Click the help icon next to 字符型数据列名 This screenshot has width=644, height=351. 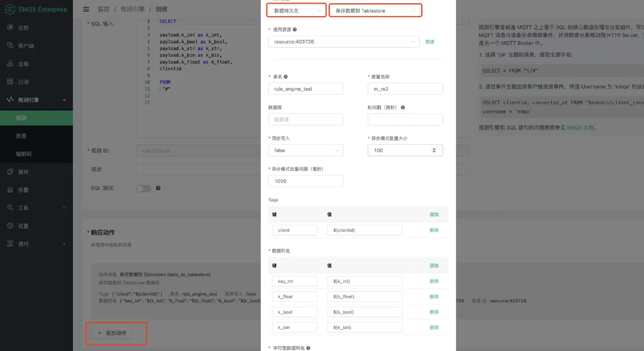pyautogui.click(x=308, y=348)
